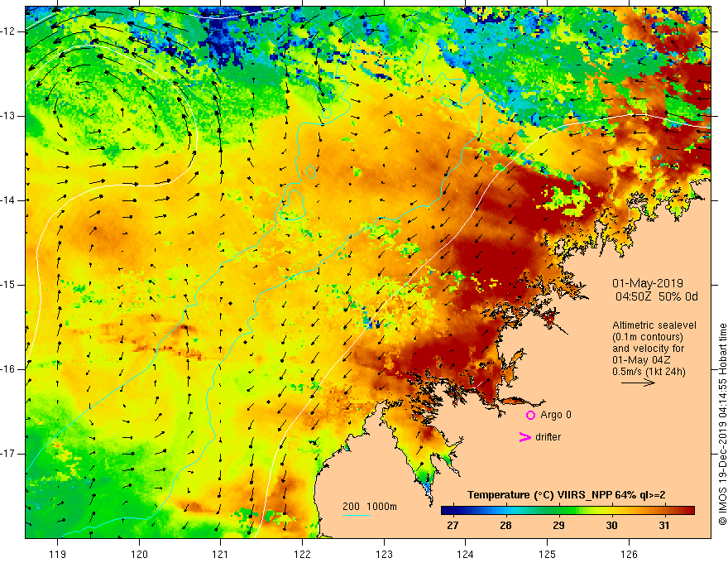Image resolution: width=728 pixels, height=563 pixels.
Task: Click the longitude label 126
Action: coord(629,554)
